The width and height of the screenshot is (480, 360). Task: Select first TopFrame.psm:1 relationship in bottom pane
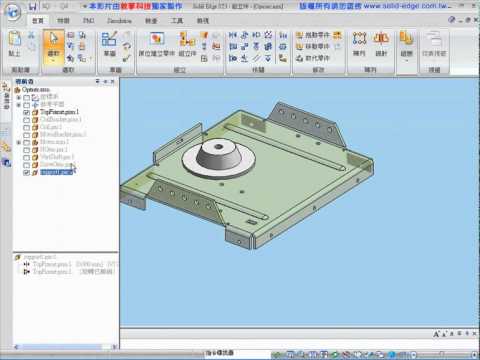[52, 264]
